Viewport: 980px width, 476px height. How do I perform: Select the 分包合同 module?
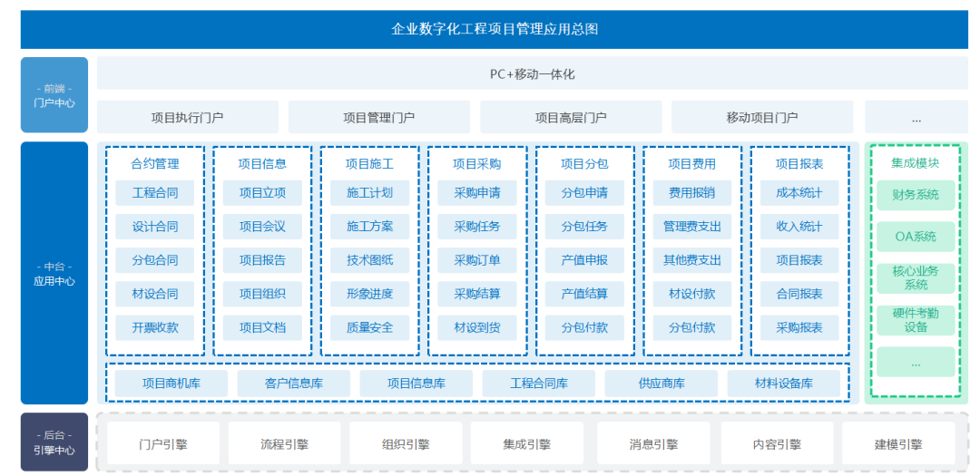155,260
